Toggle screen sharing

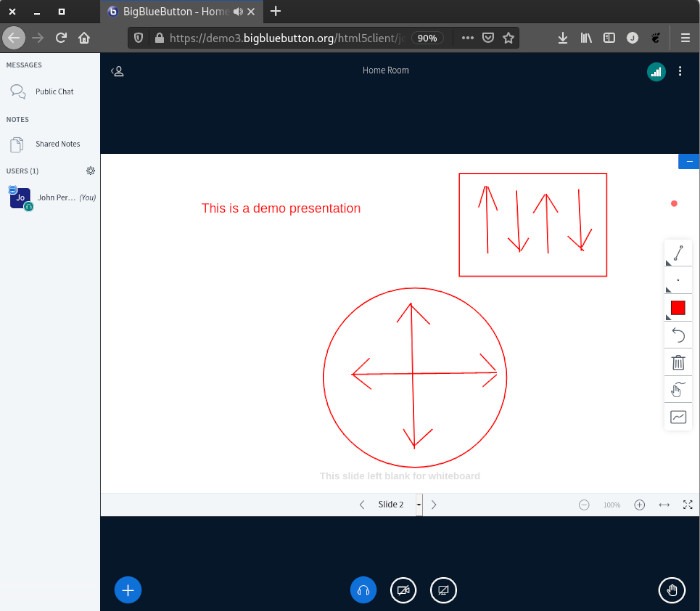(x=443, y=590)
